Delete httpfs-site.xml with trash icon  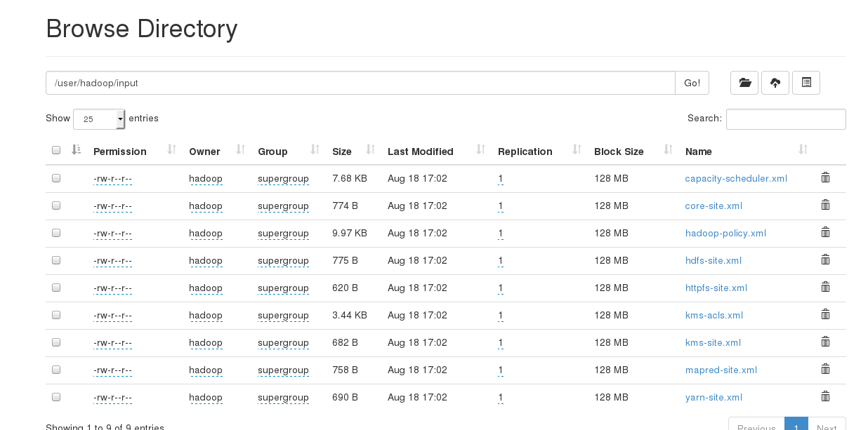click(825, 287)
